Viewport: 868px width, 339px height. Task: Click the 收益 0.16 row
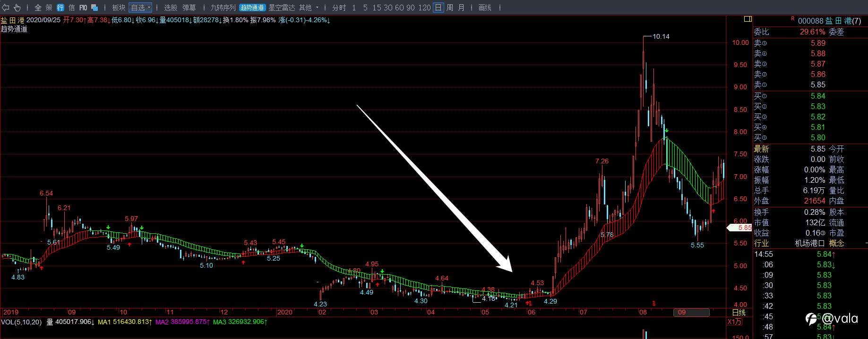coord(790,233)
